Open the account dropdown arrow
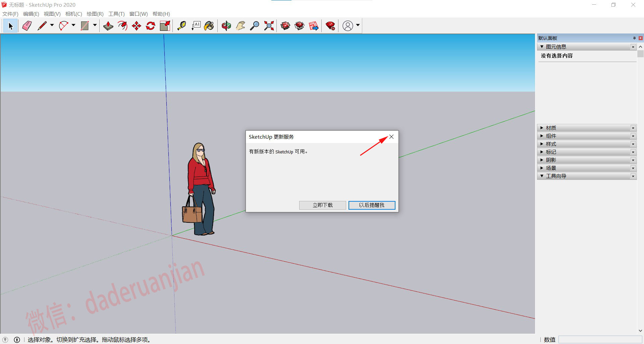 pyautogui.click(x=358, y=25)
